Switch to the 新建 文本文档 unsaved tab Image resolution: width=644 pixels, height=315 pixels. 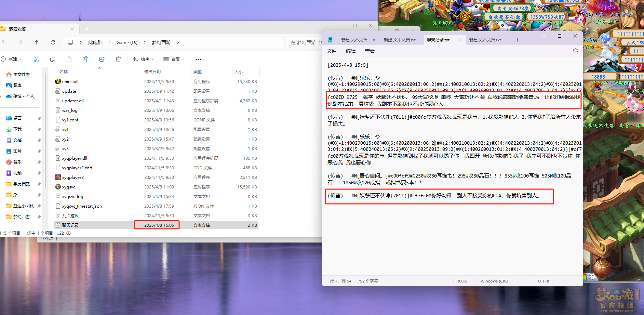354,40
